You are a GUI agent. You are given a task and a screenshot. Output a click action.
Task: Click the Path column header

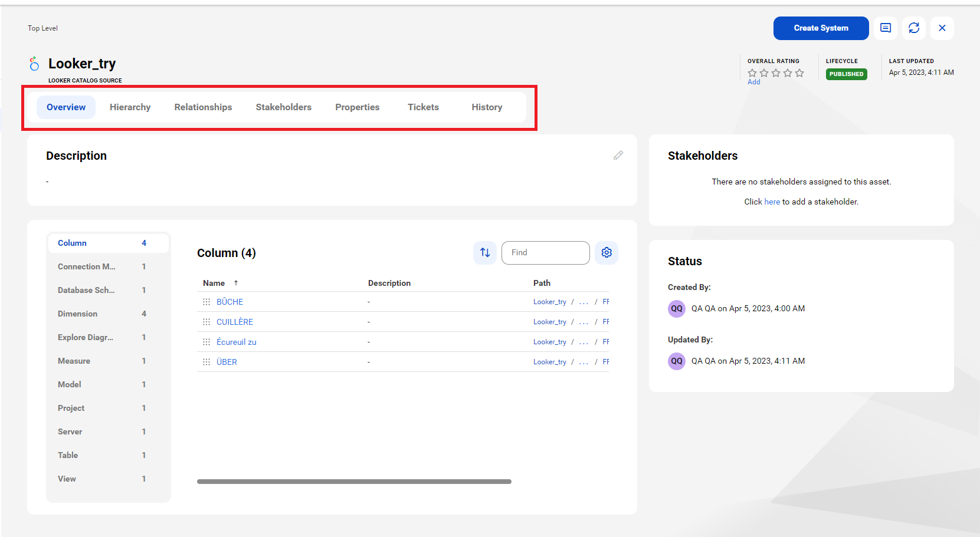click(542, 284)
